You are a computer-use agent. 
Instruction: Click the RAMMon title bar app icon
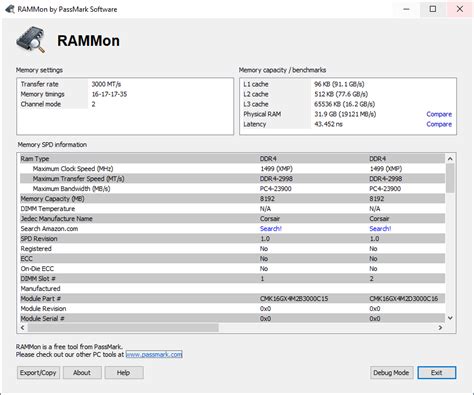click(x=10, y=9)
